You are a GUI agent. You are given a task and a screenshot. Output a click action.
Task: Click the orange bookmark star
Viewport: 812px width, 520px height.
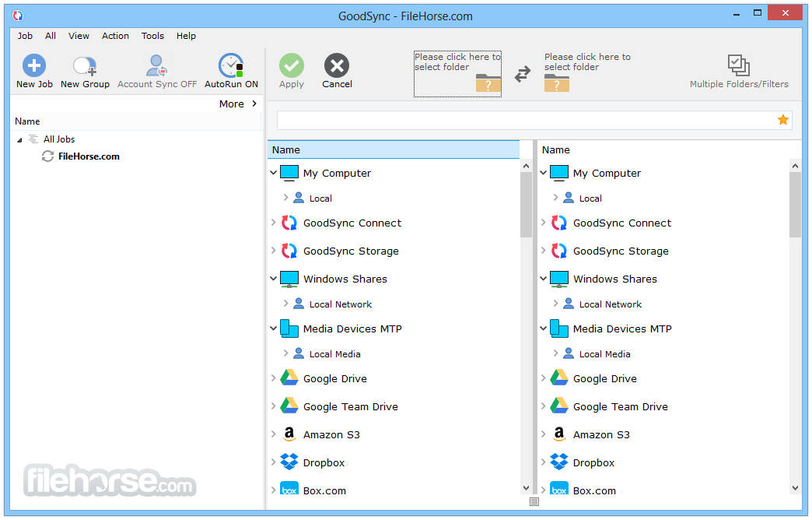(x=783, y=120)
